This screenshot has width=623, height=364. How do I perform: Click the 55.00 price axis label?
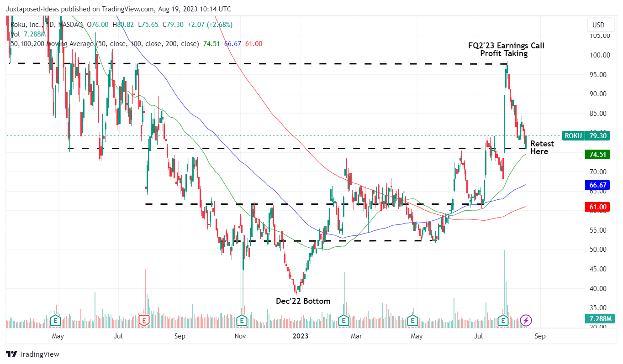pos(598,230)
